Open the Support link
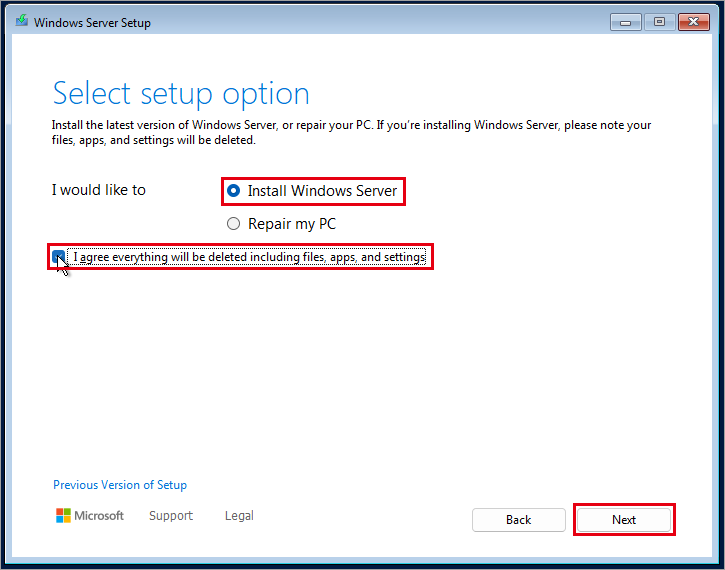 pos(171,515)
